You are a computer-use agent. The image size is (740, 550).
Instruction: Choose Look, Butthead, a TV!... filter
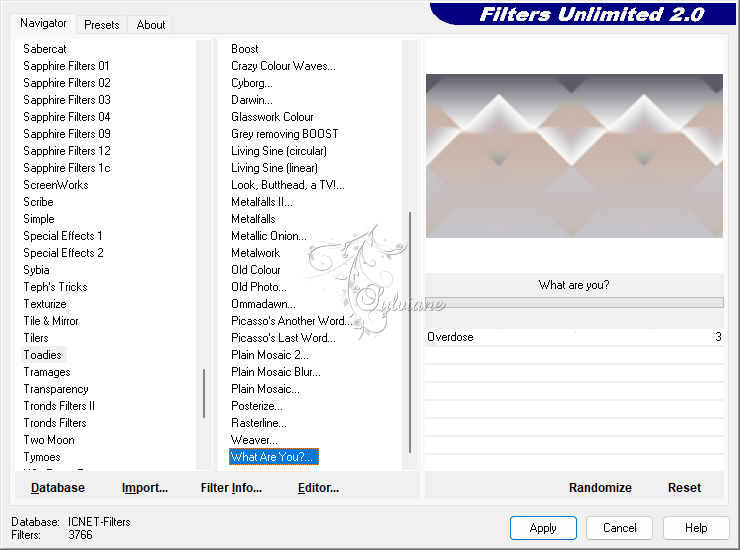tap(287, 185)
